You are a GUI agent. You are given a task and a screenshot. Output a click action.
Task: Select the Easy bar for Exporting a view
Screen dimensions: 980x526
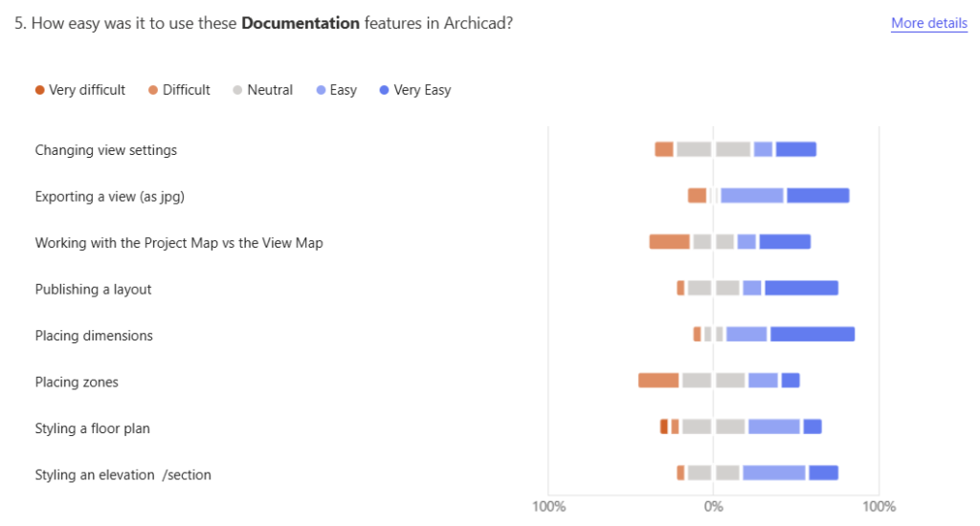click(x=752, y=196)
